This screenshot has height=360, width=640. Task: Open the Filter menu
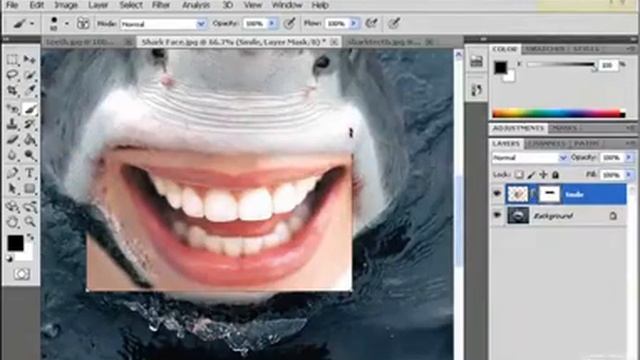pyautogui.click(x=161, y=5)
